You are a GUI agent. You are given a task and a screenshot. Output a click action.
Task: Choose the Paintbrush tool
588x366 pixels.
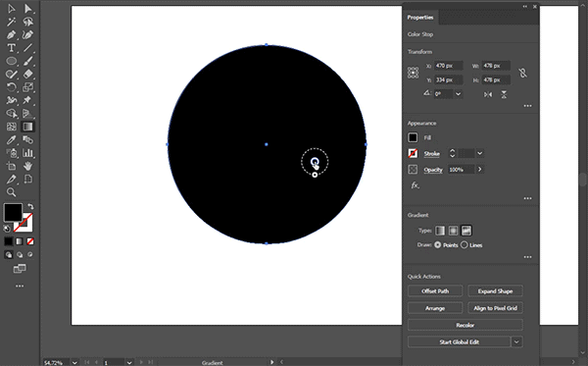[x=27, y=61]
